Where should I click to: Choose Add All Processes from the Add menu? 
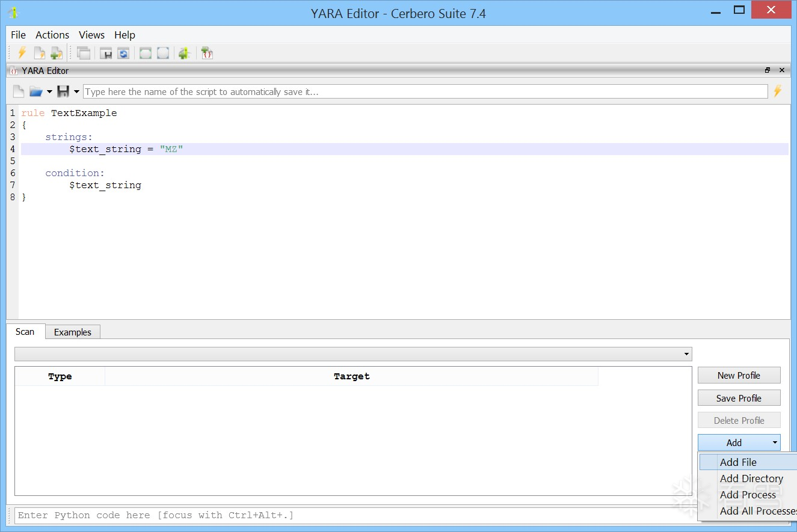point(748,511)
